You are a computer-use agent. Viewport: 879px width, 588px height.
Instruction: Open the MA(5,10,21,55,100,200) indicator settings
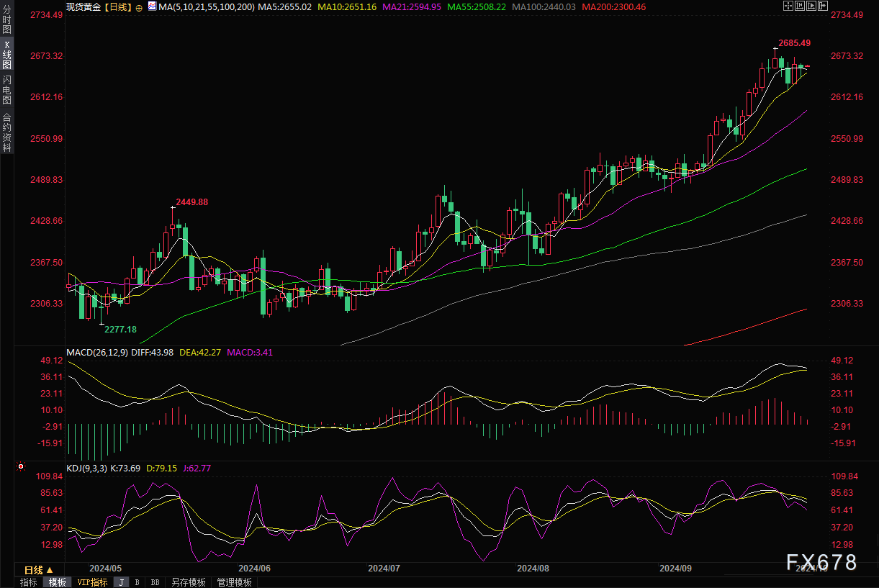(x=207, y=6)
